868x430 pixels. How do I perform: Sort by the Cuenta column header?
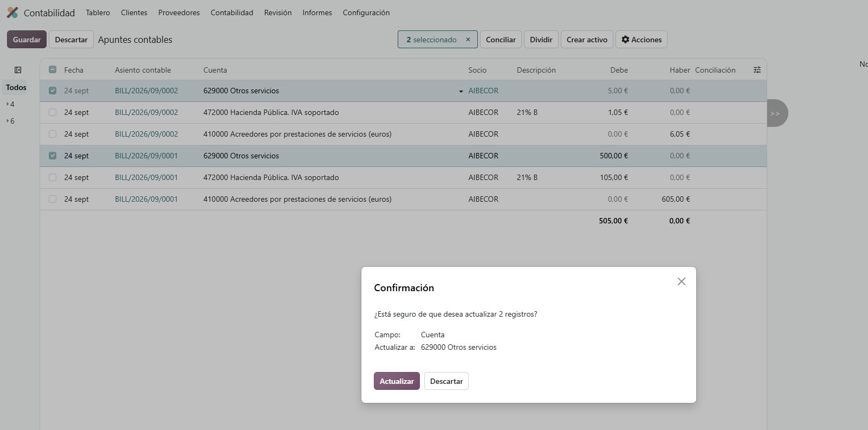[x=215, y=70]
